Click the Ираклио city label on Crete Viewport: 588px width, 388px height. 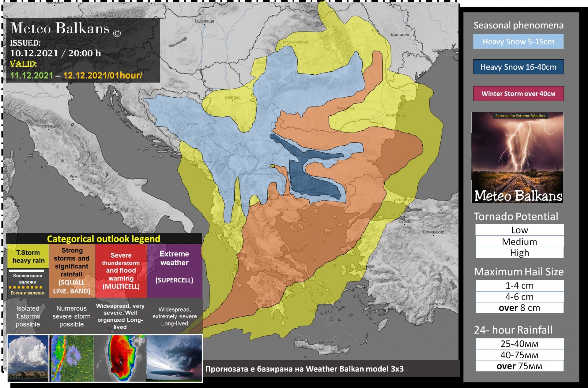click(326, 342)
